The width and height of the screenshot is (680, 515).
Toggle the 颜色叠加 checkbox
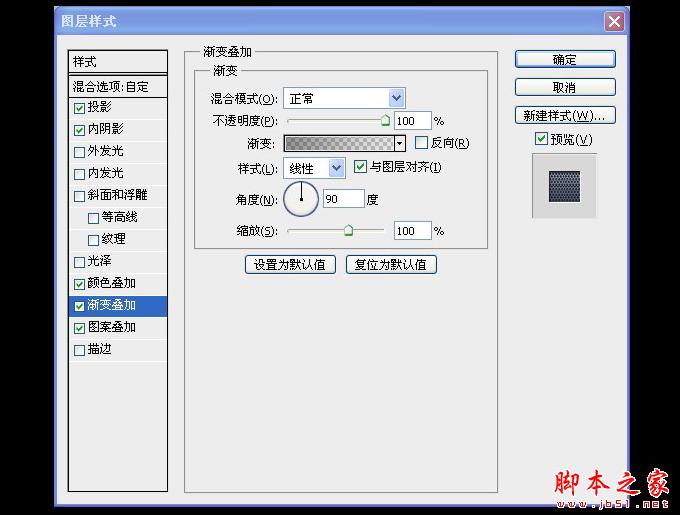pos(79,284)
